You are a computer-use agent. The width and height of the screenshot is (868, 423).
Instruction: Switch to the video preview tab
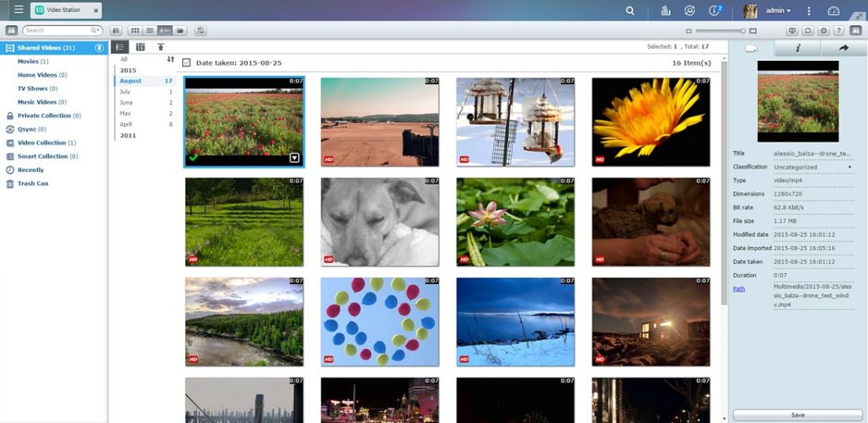pyautogui.click(x=751, y=48)
